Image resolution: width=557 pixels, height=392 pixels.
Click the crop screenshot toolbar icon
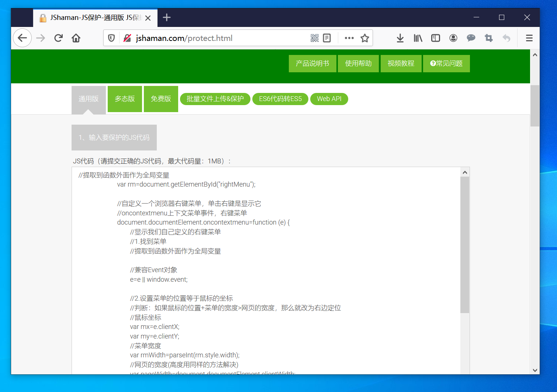(489, 38)
